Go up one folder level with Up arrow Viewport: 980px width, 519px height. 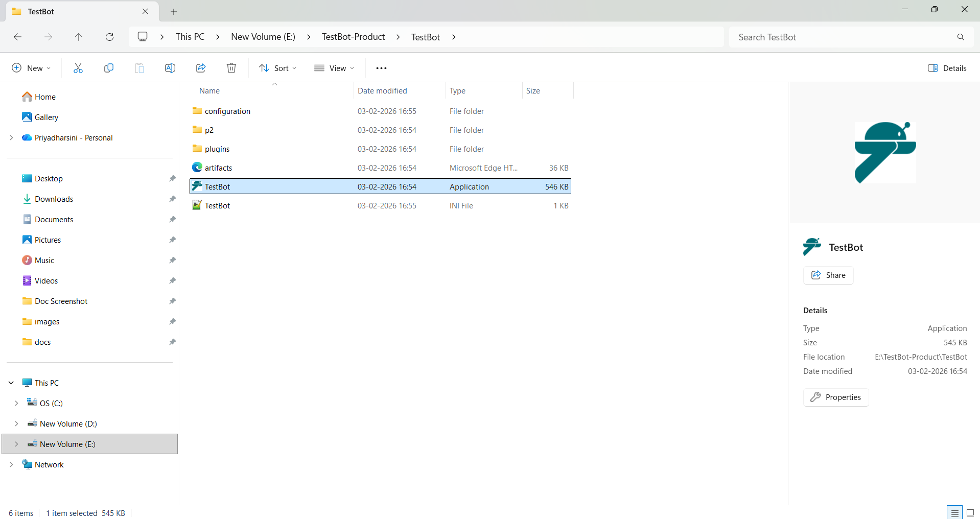pos(79,37)
